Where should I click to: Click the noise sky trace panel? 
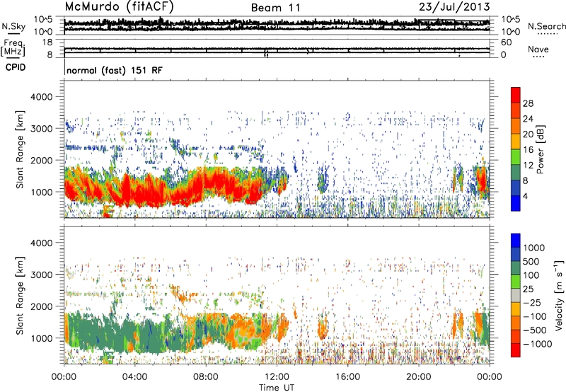277,25
